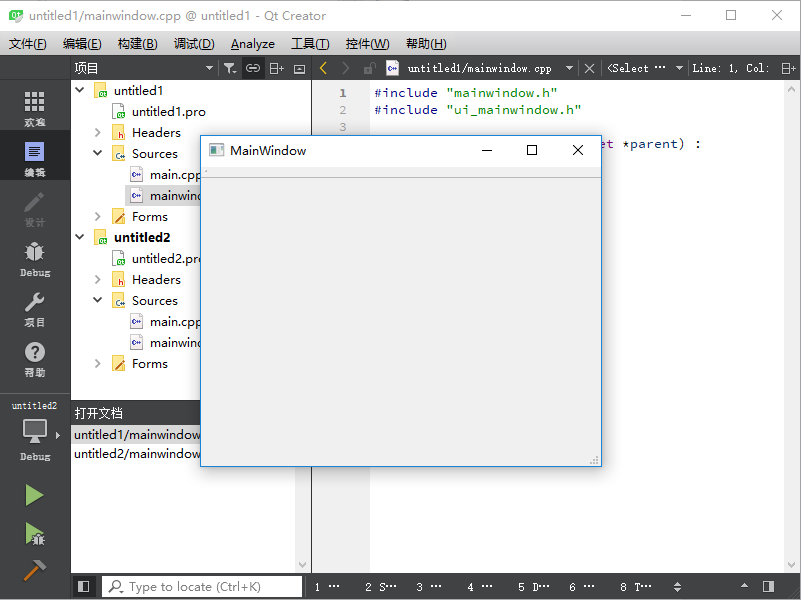Select untitled1.pro in project tree
The width and height of the screenshot is (801, 600).
[169, 111]
